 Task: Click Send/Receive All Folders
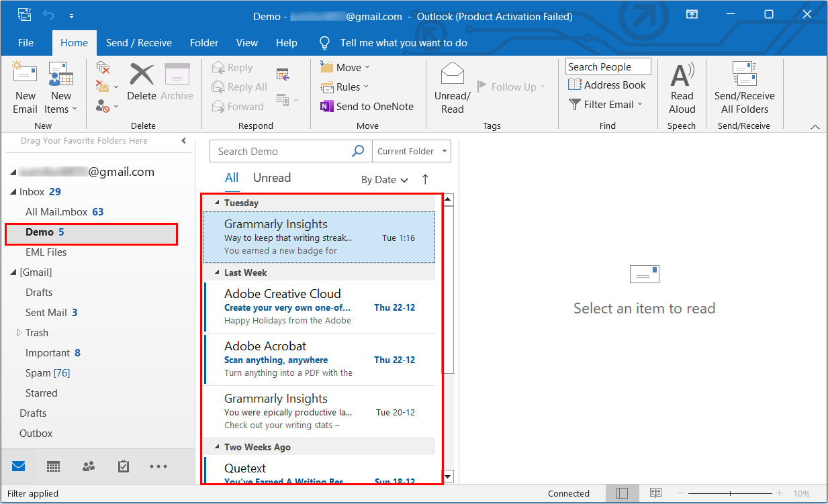(745, 87)
